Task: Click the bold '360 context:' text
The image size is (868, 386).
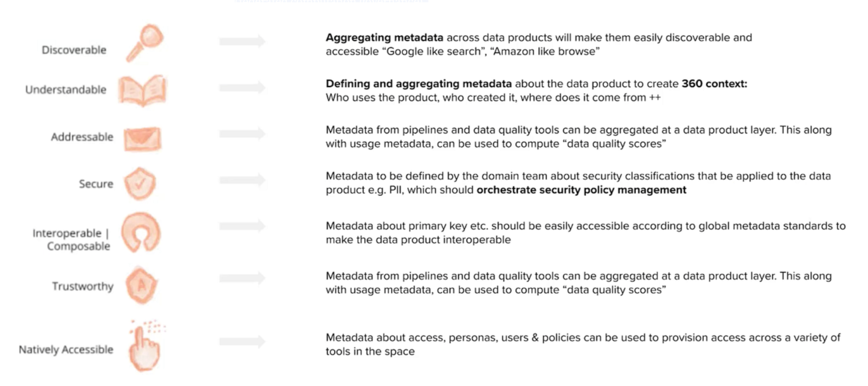Action: point(714,84)
